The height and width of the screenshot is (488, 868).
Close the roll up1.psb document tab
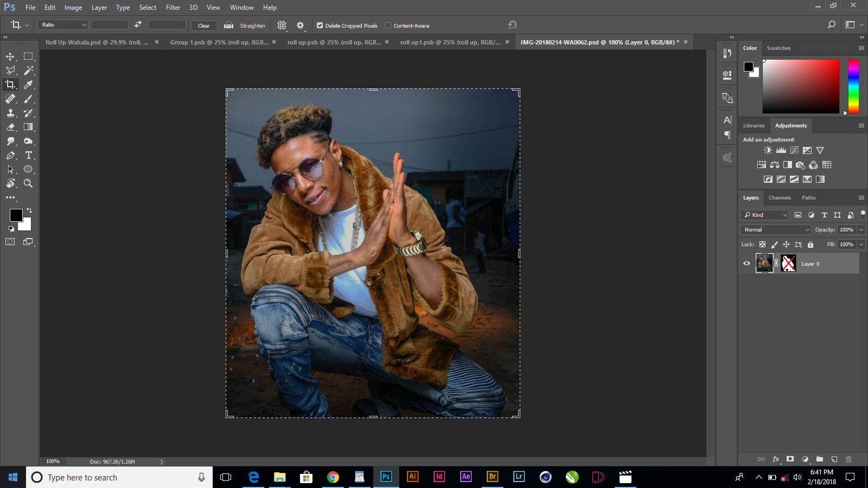point(507,42)
